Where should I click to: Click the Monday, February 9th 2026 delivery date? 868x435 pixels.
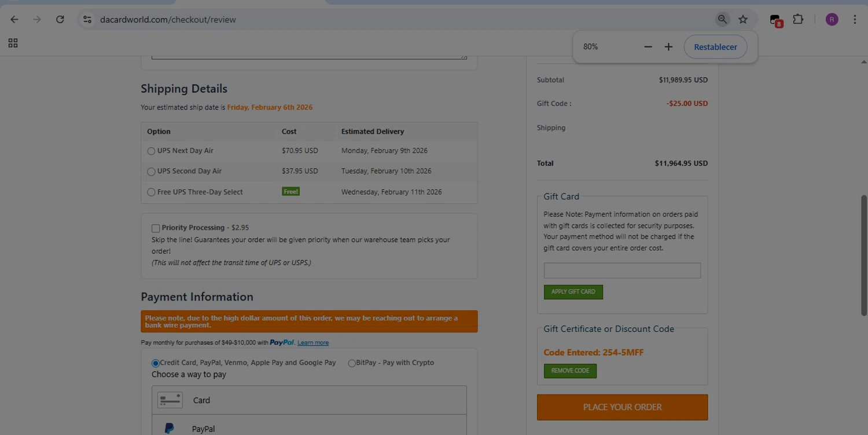(x=384, y=151)
